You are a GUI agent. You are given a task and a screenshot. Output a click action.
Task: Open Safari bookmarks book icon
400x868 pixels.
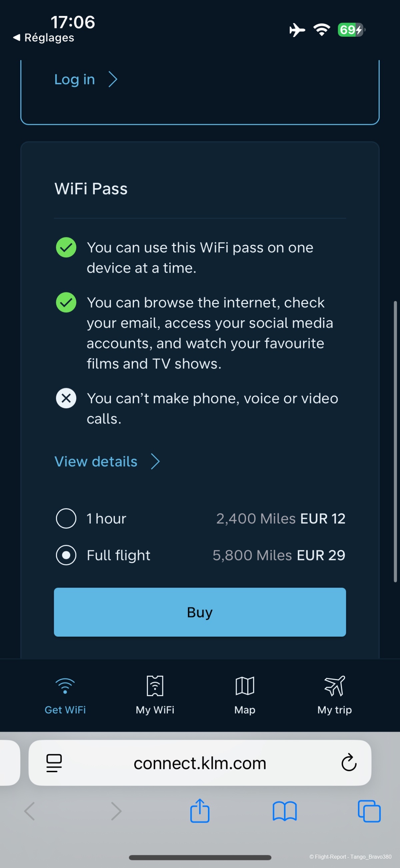click(285, 811)
